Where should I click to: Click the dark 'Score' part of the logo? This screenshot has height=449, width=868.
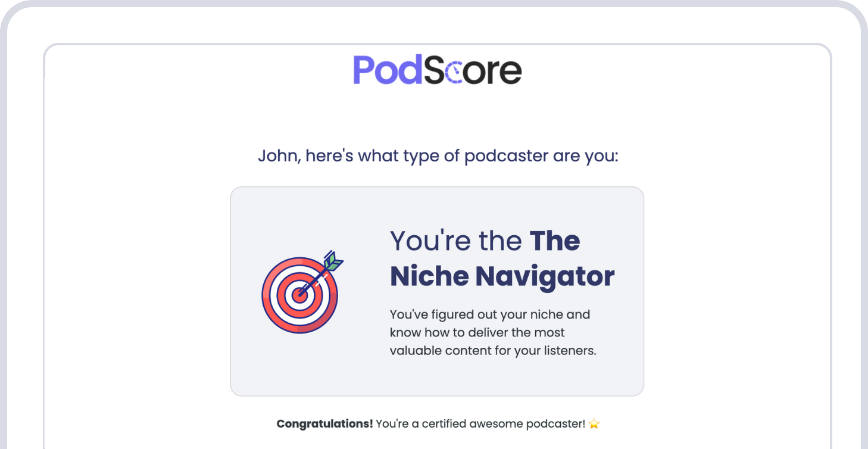tap(474, 70)
